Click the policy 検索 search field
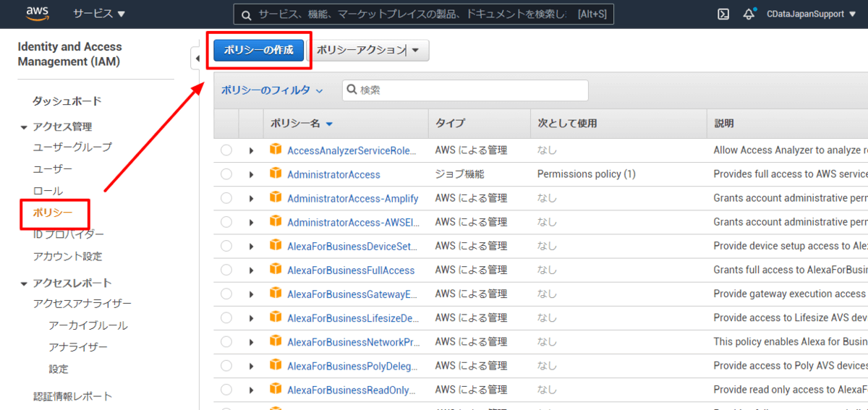Image resolution: width=868 pixels, height=410 pixels. [465, 90]
